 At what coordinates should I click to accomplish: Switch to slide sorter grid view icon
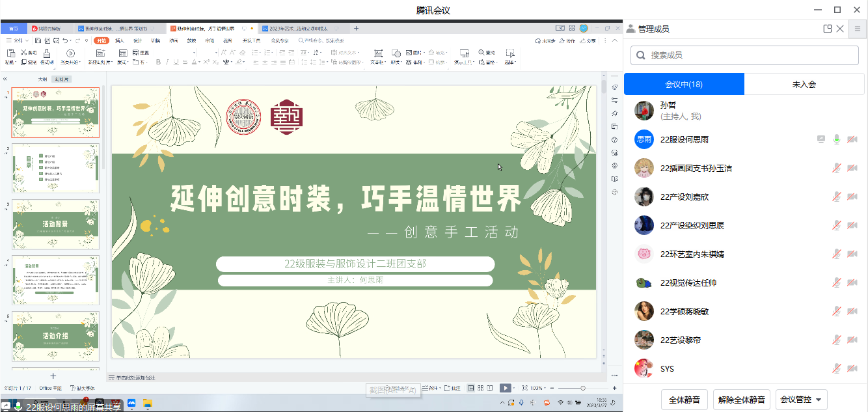pos(480,388)
